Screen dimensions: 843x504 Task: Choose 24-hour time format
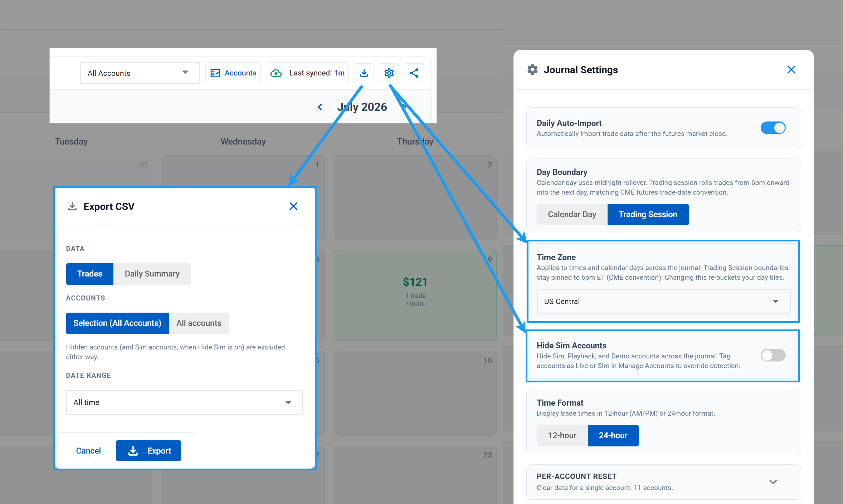coord(613,436)
